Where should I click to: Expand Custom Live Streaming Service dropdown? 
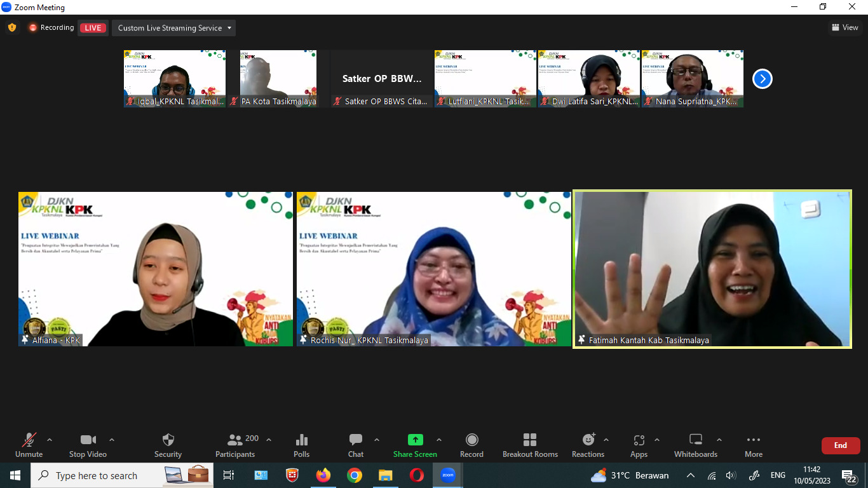coord(173,28)
